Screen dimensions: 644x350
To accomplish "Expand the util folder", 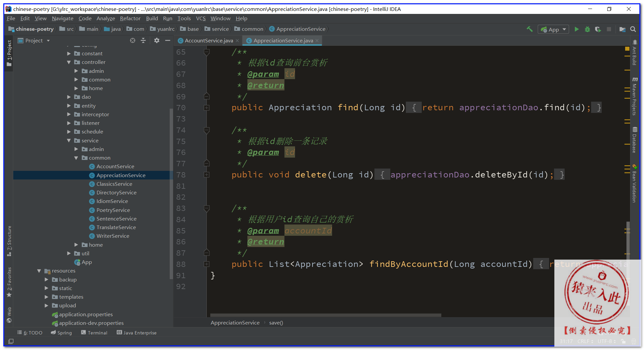I will click(69, 254).
